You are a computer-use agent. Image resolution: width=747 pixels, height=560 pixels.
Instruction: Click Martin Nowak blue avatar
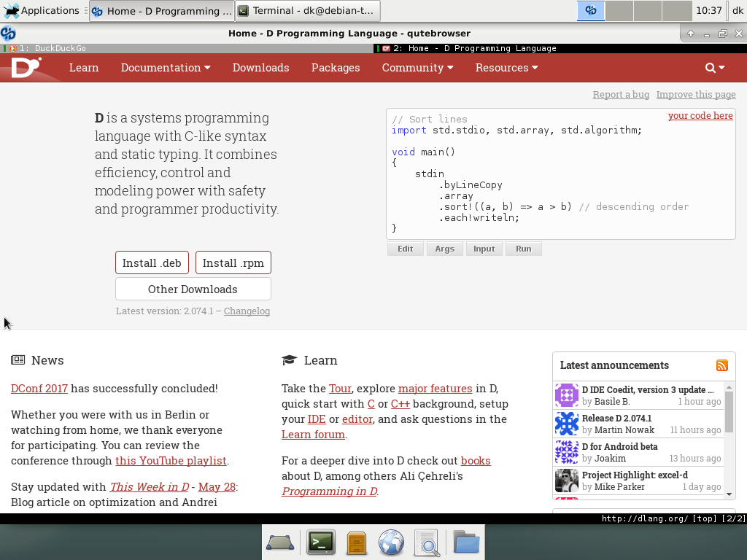(566, 424)
